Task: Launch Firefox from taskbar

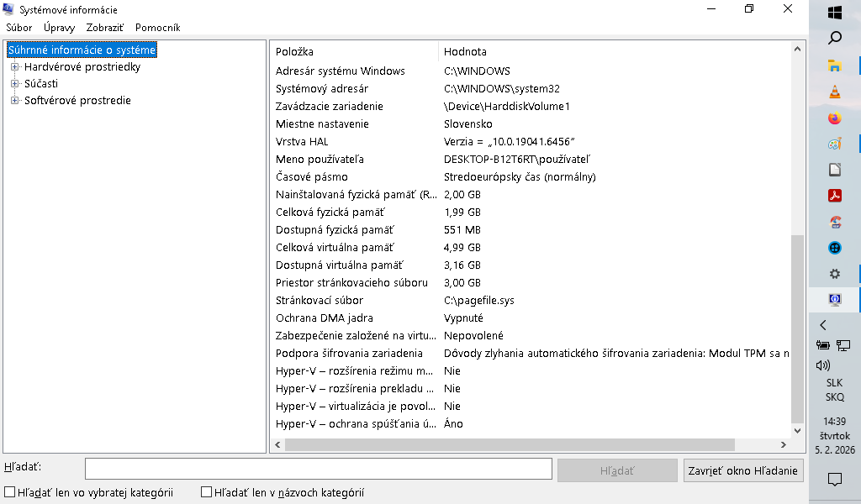Action: pos(835,118)
